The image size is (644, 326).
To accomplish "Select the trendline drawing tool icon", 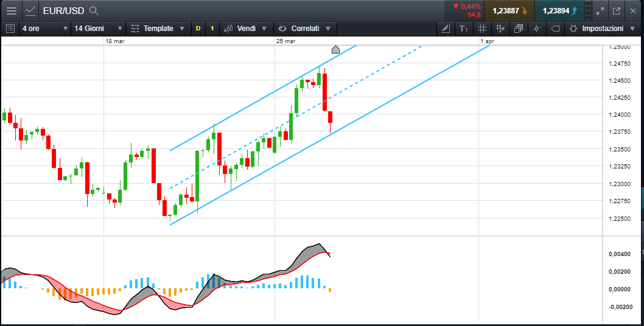I will pos(445,29).
